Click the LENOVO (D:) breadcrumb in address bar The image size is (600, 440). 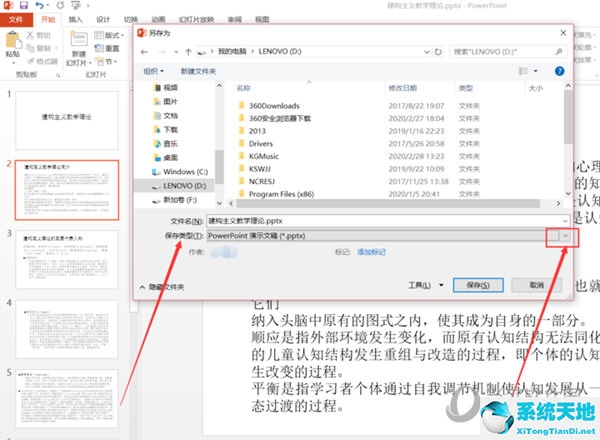coord(280,51)
